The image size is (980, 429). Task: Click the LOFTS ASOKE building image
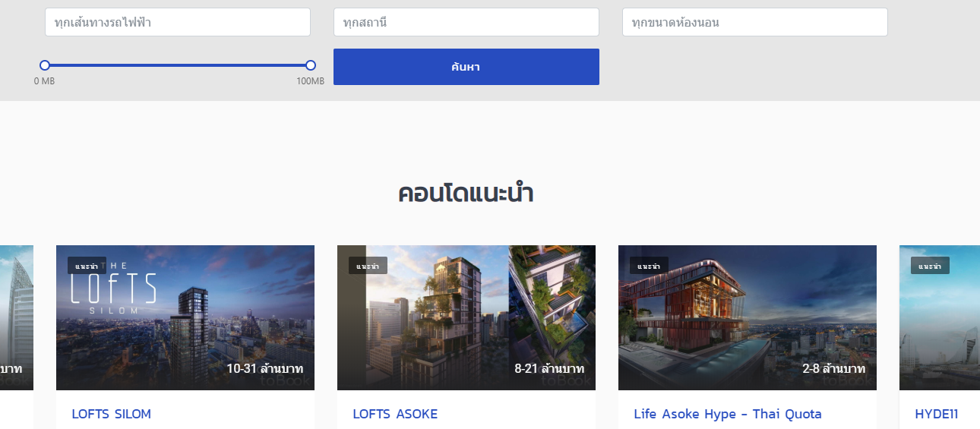[x=466, y=317]
